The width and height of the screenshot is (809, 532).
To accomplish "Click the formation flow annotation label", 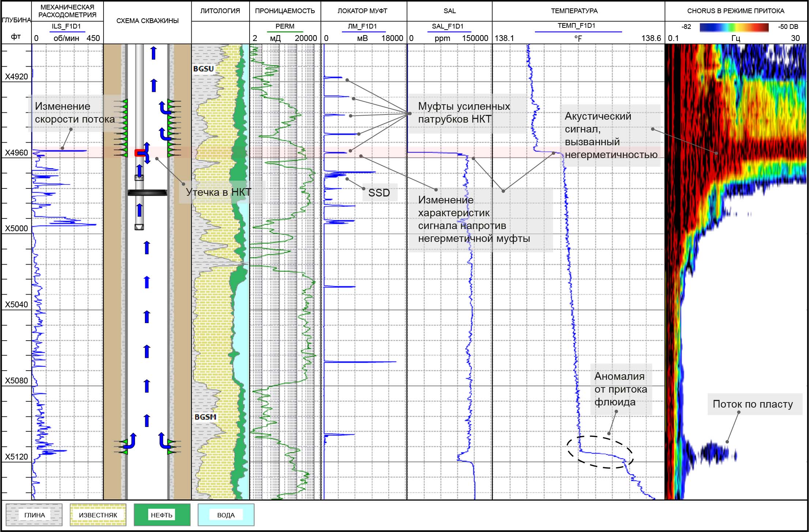I will click(753, 404).
